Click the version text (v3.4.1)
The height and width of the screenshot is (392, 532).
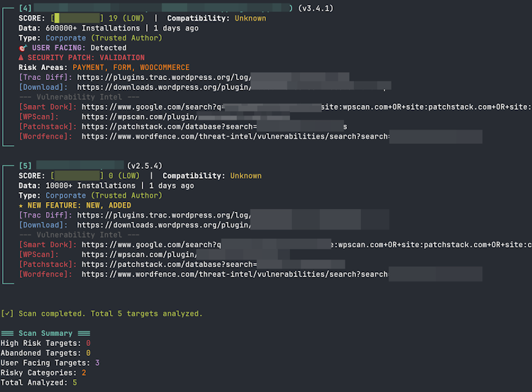pos(316,8)
